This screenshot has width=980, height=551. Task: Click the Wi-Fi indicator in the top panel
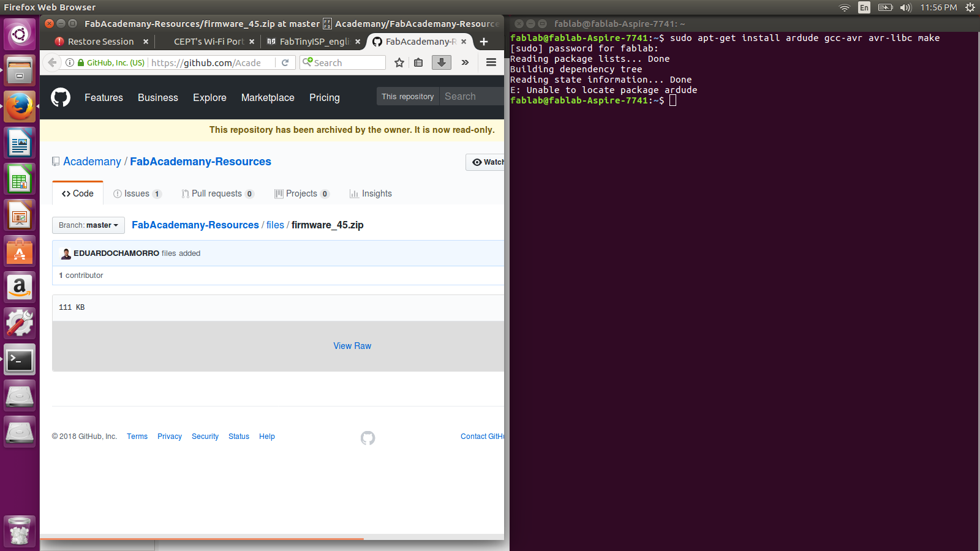tap(845, 7)
